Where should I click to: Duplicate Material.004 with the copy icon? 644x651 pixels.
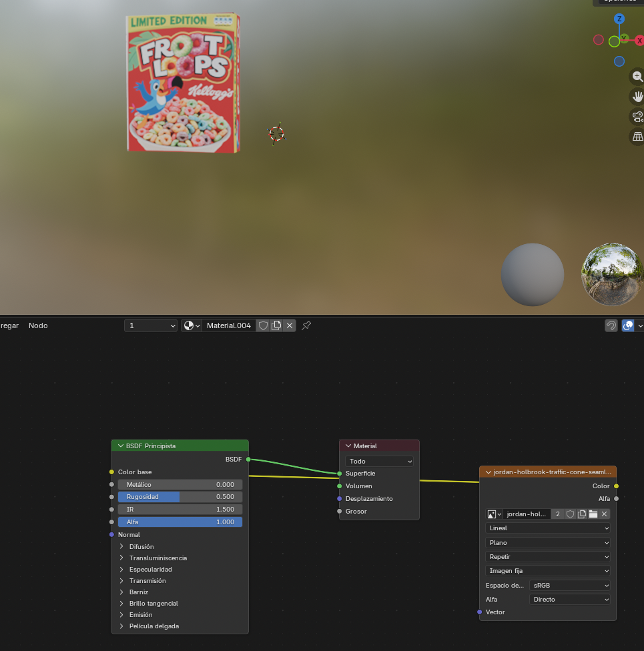(x=276, y=325)
